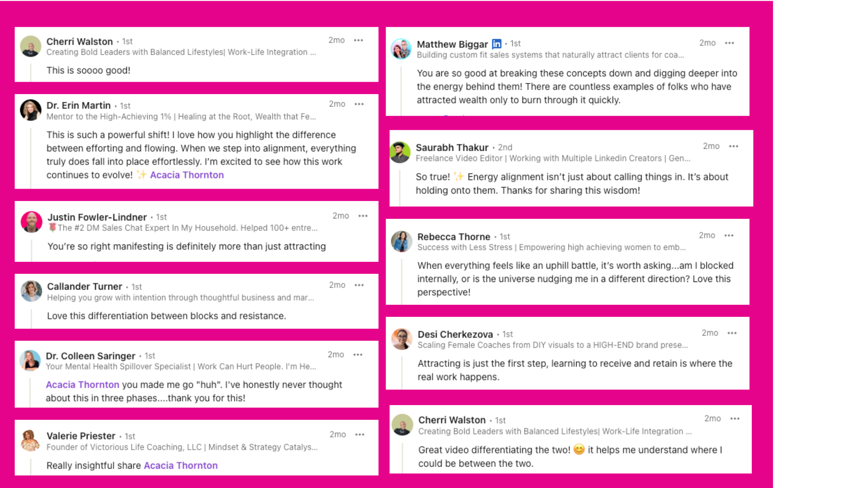Open the ellipsis menu on Justin Fowler-Lindner's comment
Viewport: 868px width, 488px height.
click(363, 216)
